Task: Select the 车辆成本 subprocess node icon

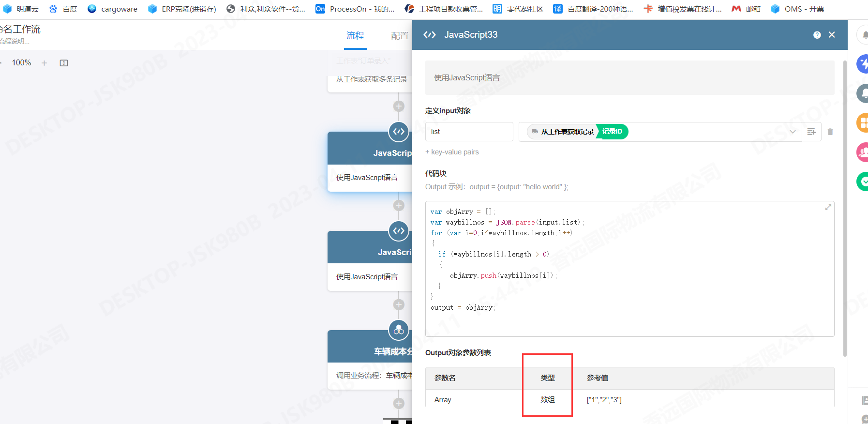Action: click(x=399, y=330)
